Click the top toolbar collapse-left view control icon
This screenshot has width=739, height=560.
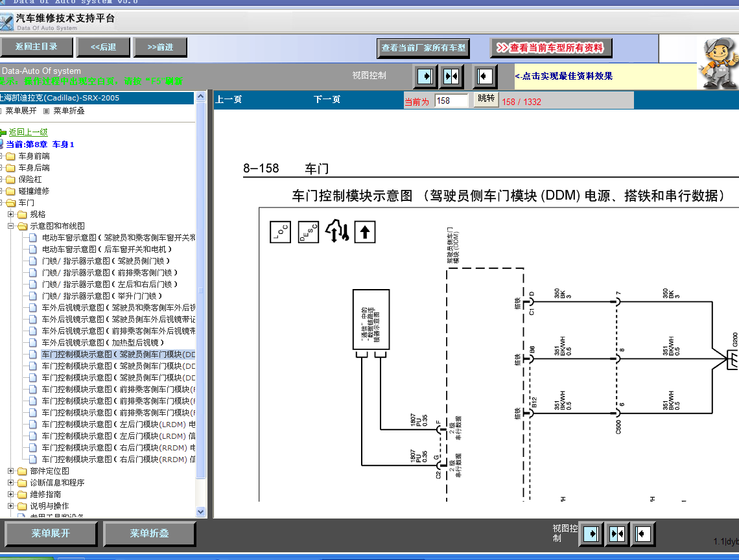pyautogui.click(x=484, y=76)
